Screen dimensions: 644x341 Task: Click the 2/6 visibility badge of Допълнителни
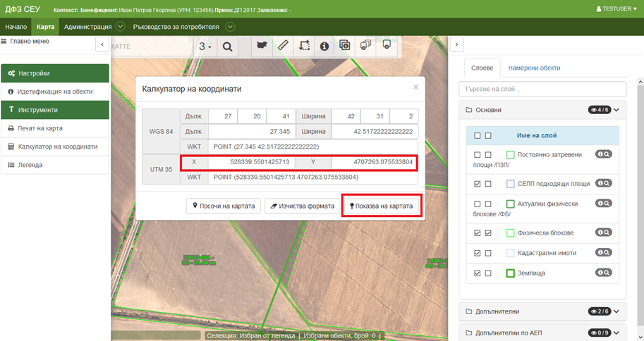pos(600,311)
